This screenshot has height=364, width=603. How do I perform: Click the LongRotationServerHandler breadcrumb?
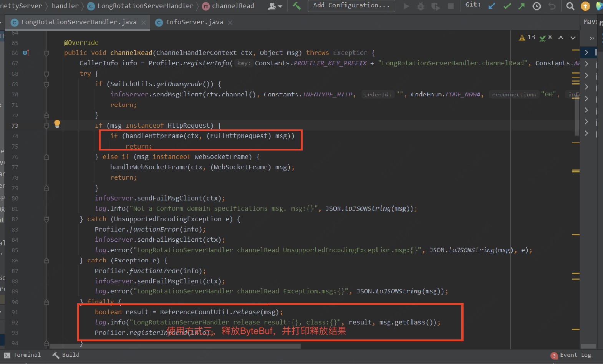(141, 6)
